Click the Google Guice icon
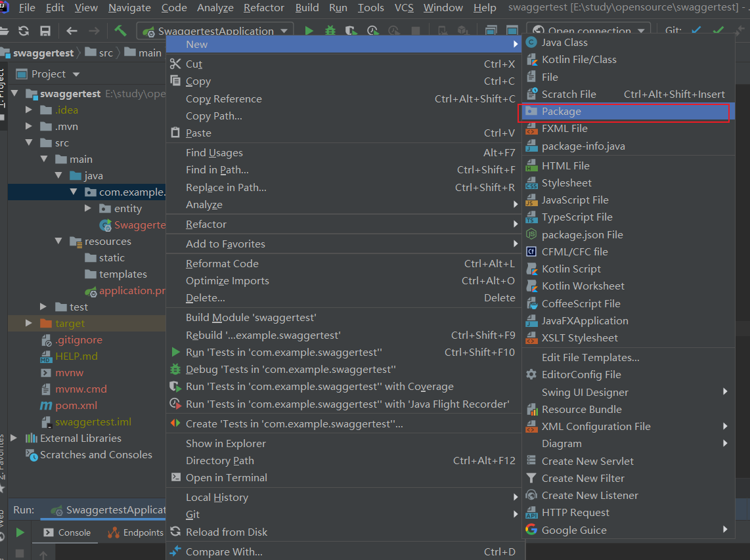Viewport: 750px width, 560px height. pyautogui.click(x=531, y=529)
